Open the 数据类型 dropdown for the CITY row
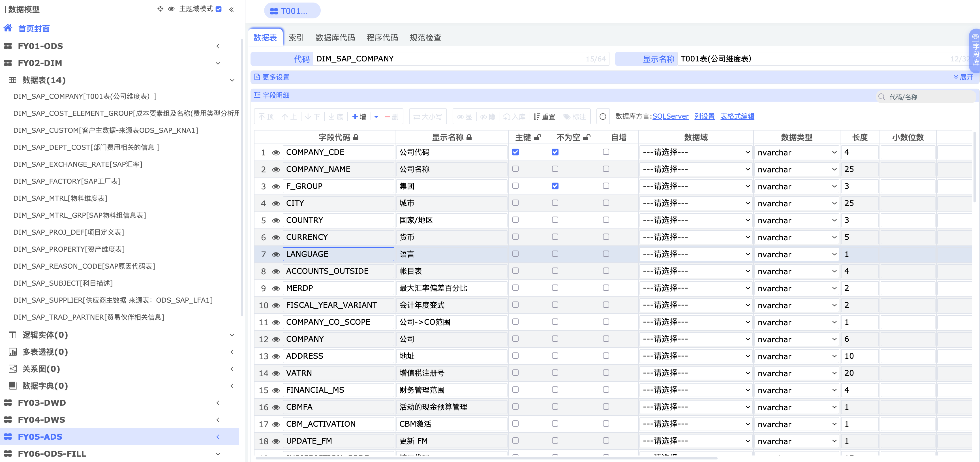The height and width of the screenshot is (462, 980). tap(797, 204)
